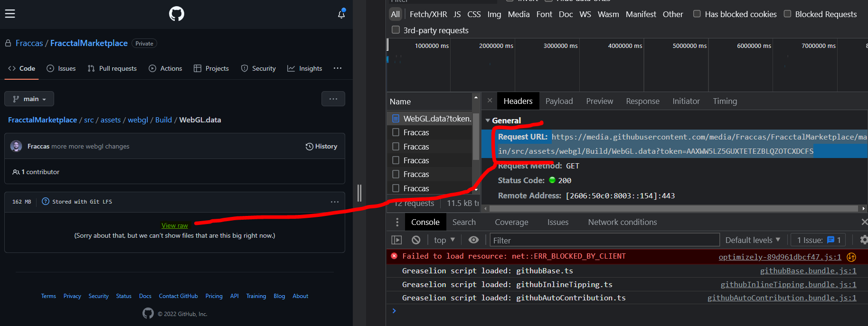Toggle 3rd-party requests checkbox

(x=396, y=30)
